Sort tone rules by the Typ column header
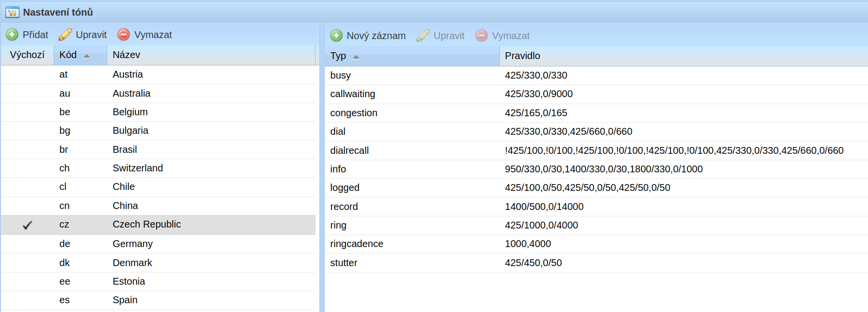Screen dimensions: 868x312 pyautogui.click(x=412, y=56)
